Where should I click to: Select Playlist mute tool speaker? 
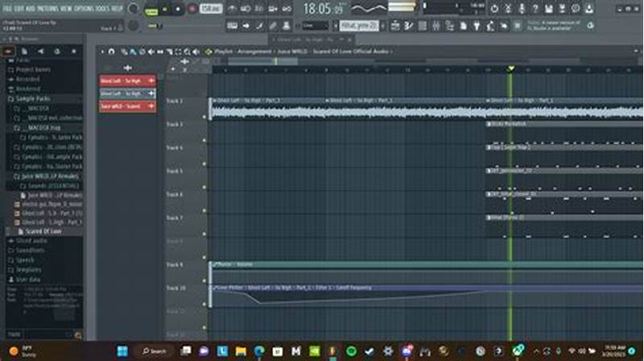tap(151, 52)
